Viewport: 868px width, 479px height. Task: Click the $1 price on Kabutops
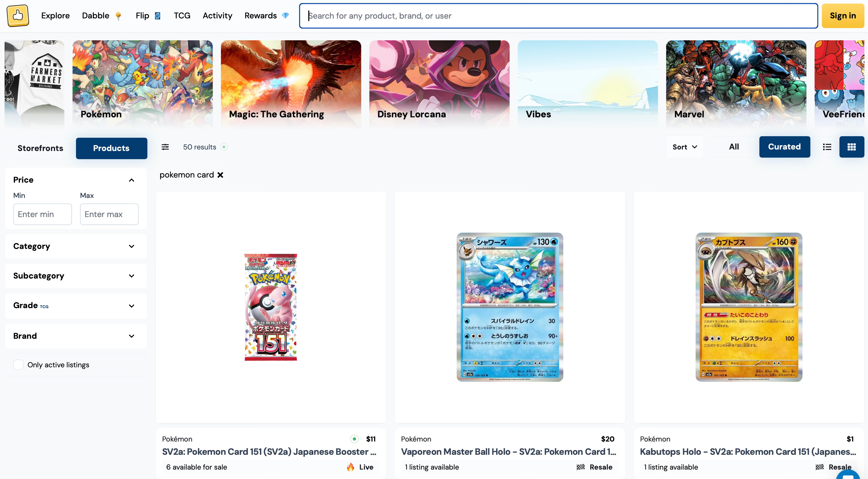pos(850,439)
